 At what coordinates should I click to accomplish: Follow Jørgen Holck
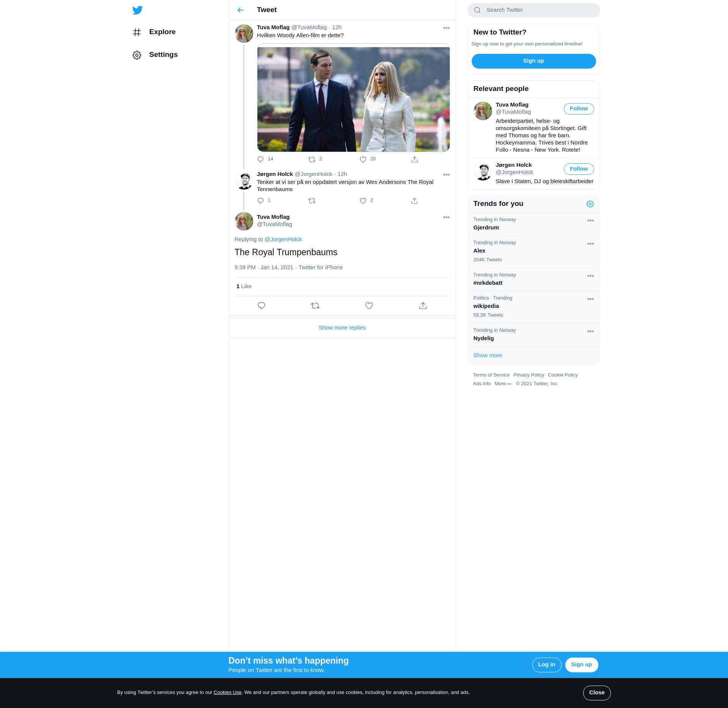(579, 169)
